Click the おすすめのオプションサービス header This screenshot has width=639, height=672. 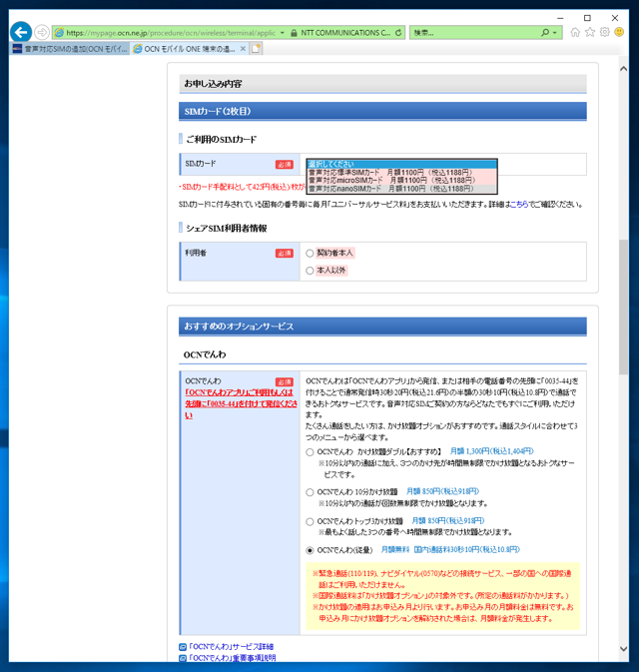point(382,327)
